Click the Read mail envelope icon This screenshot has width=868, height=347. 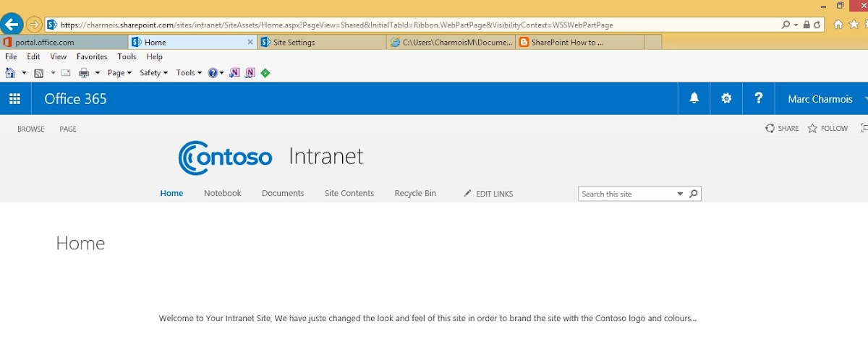(66, 73)
